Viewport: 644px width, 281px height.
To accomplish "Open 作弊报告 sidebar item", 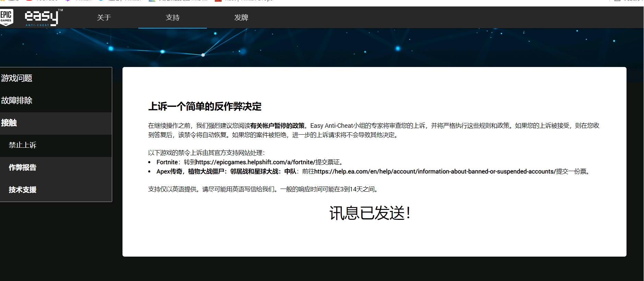I will click(x=56, y=168).
